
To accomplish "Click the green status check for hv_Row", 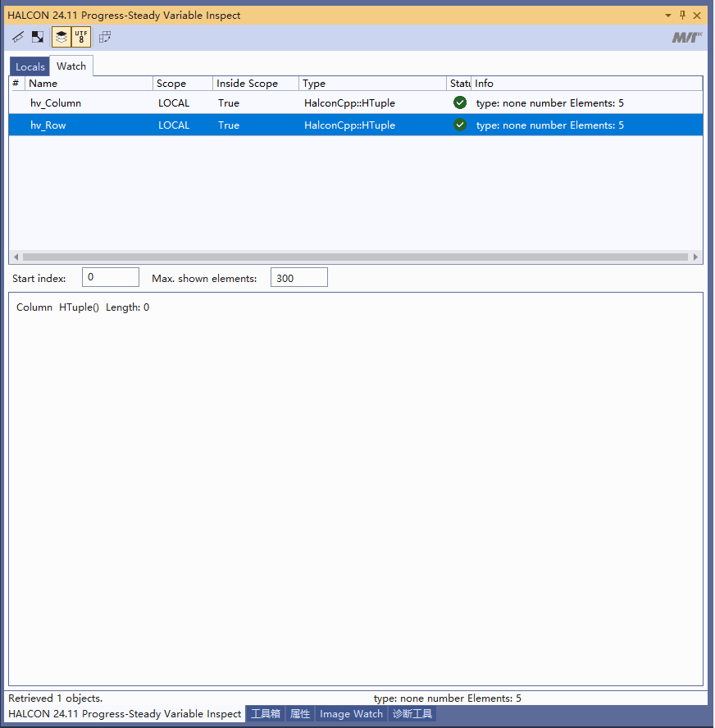I will point(460,125).
